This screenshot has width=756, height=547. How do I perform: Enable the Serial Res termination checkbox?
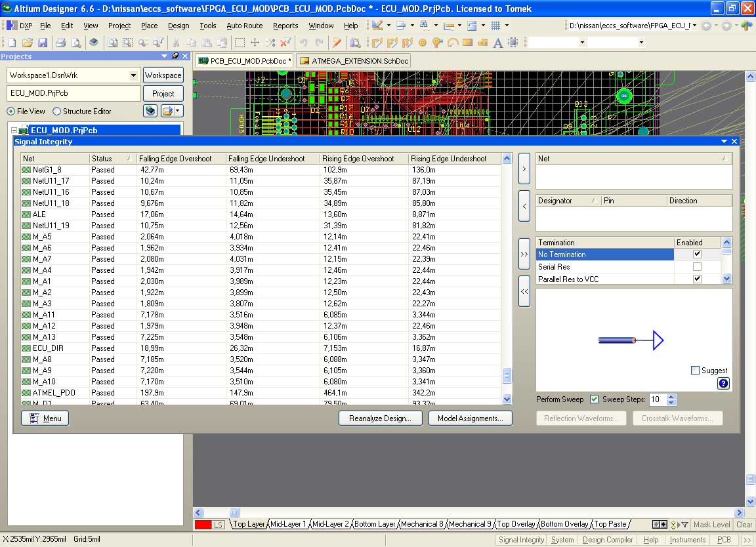tap(697, 267)
